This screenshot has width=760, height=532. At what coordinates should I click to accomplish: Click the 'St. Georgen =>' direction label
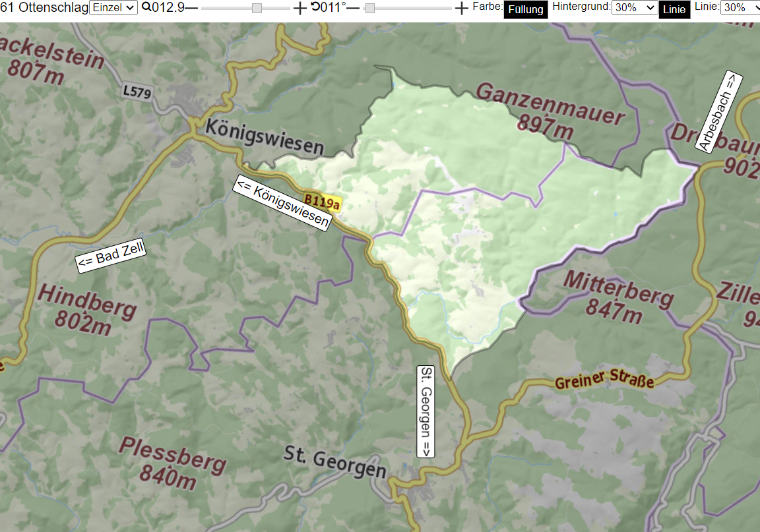point(426,411)
